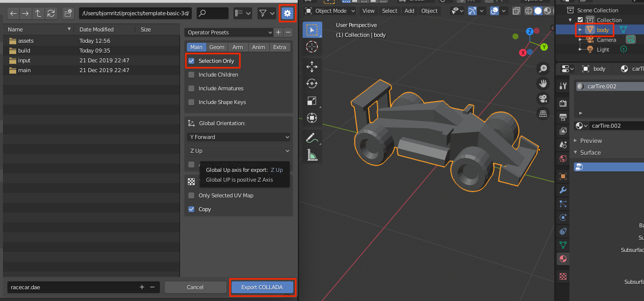This screenshot has height=301, width=644.
Task: Open the Z Up dropdown
Action: tap(238, 151)
